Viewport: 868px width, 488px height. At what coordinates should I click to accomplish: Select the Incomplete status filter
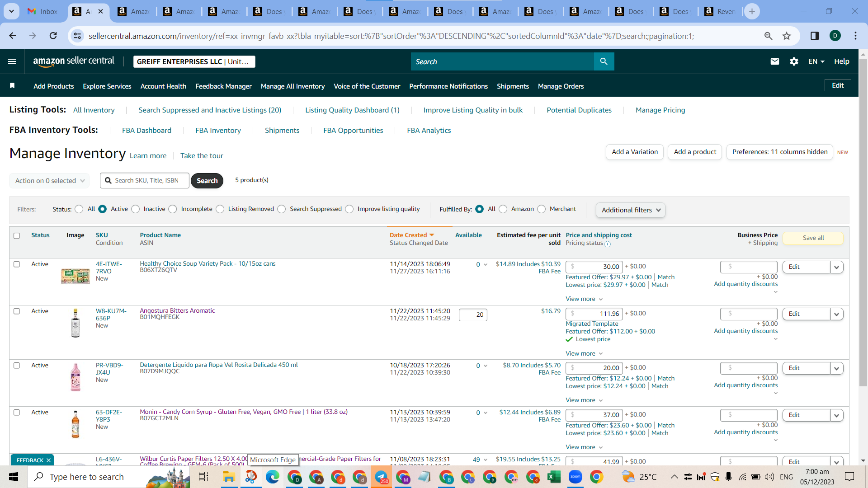click(x=173, y=209)
